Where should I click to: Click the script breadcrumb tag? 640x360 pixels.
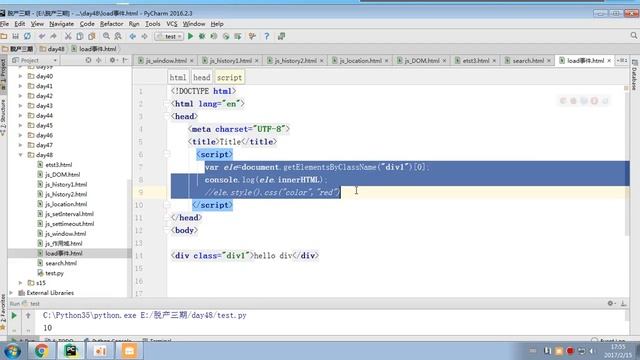(229, 77)
